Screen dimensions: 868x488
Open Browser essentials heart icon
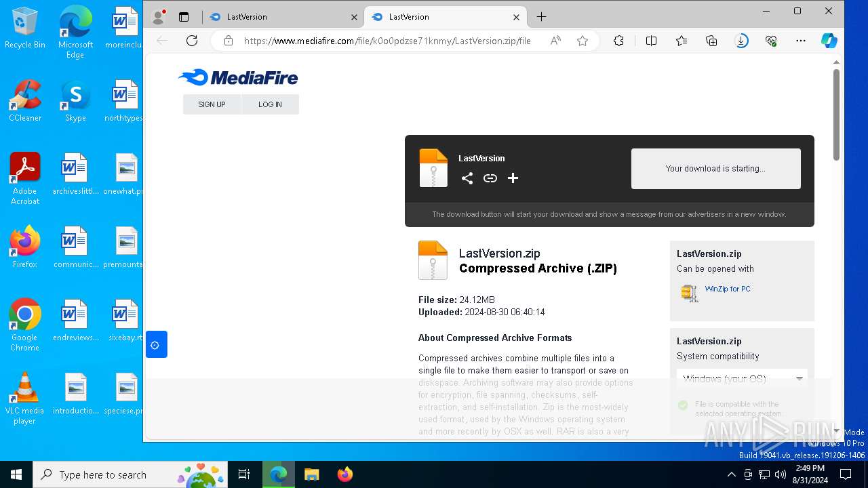771,41
